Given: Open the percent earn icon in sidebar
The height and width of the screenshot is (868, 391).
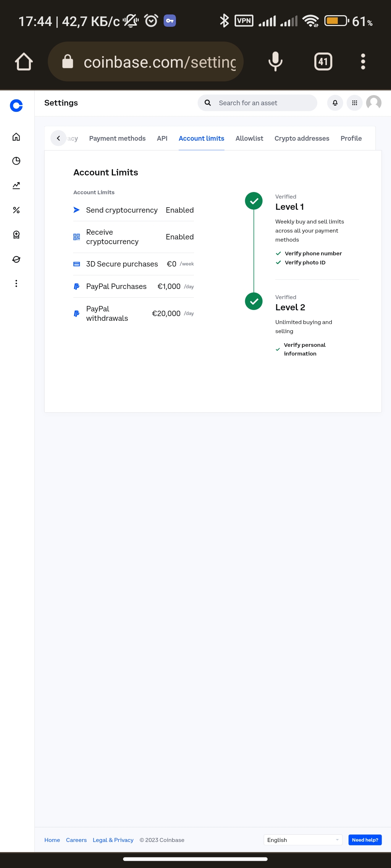Looking at the screenshot, I should [16, 210].
